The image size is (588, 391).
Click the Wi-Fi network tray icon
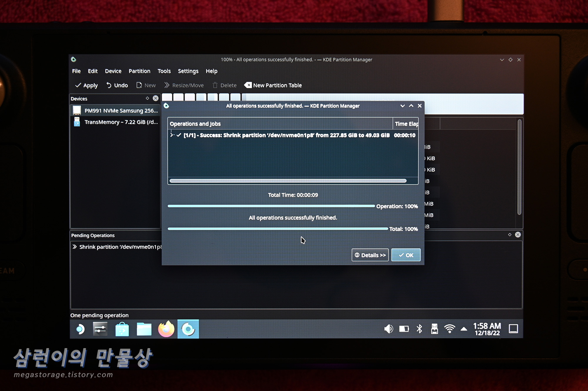point(449,329)
